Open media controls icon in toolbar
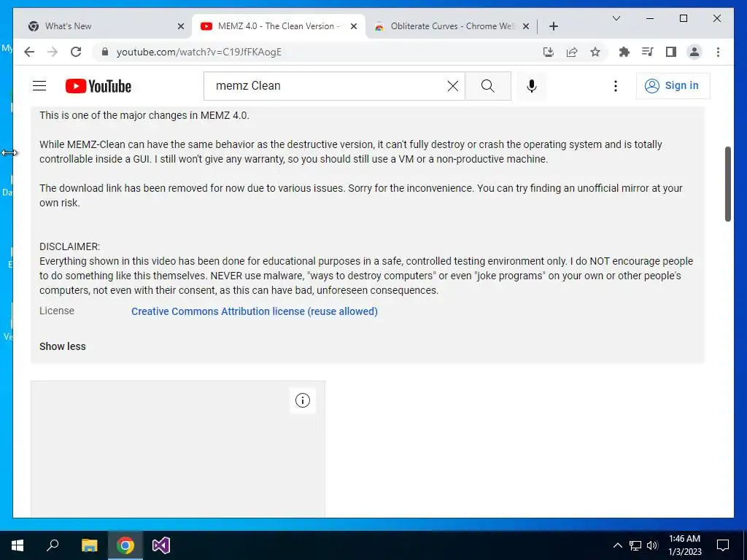The width and height of the screenshot is (747, 560). tap(648, 52)
